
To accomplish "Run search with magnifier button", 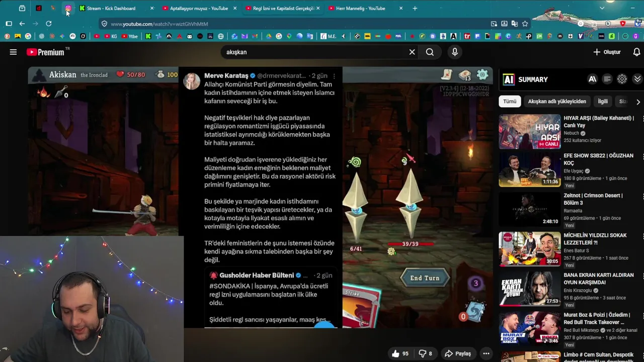I will pos(430,52).
